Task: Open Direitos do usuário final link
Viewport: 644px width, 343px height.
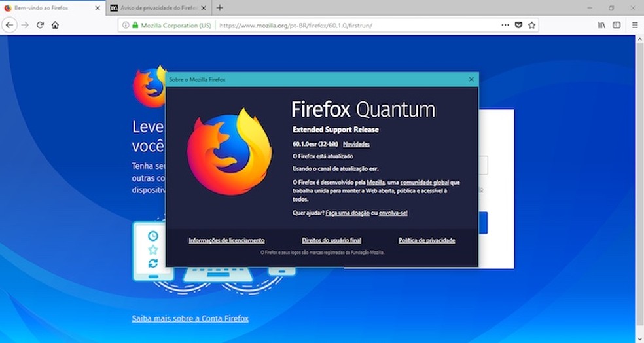Action: pos(331,240)
